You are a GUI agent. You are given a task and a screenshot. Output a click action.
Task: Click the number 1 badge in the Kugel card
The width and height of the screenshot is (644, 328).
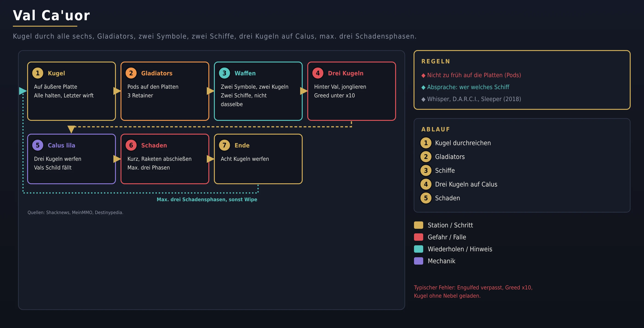pyautogui.click(x=38, y=73)
